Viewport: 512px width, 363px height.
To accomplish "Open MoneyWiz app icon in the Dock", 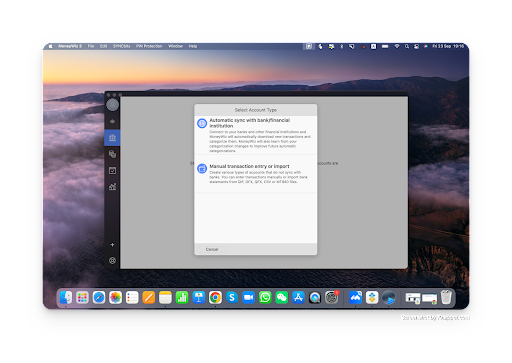I will pos(355,297).
